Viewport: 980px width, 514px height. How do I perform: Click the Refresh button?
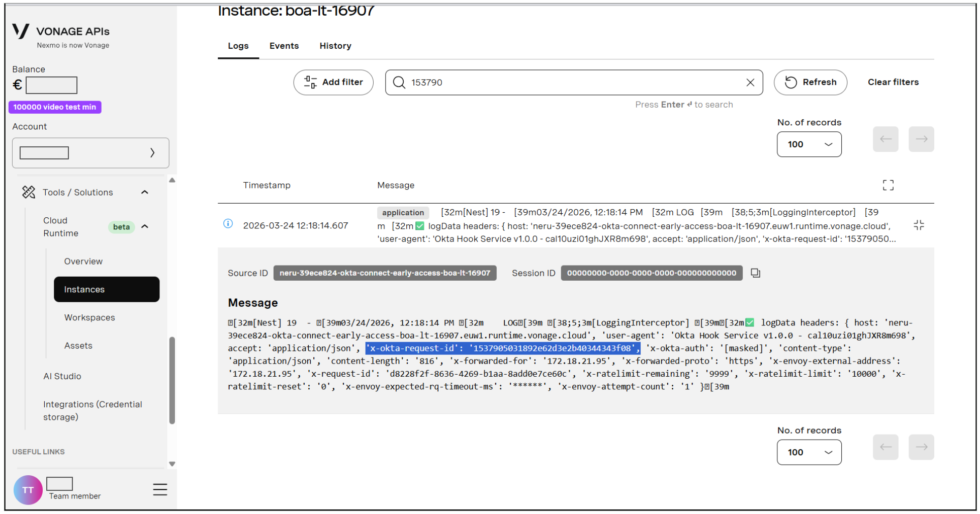click(811, 82)
